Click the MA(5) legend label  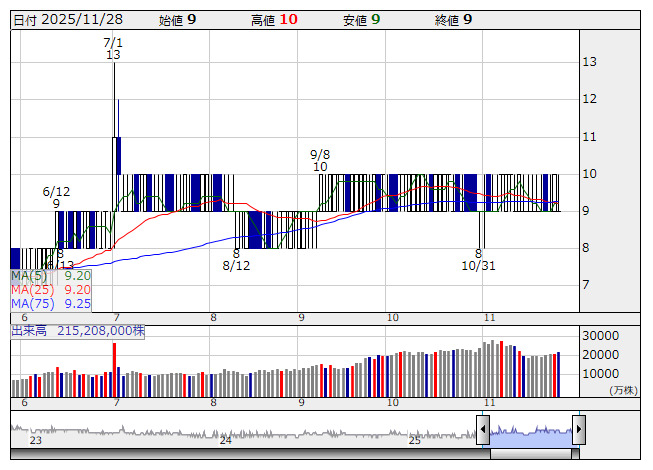click(29, 275)
